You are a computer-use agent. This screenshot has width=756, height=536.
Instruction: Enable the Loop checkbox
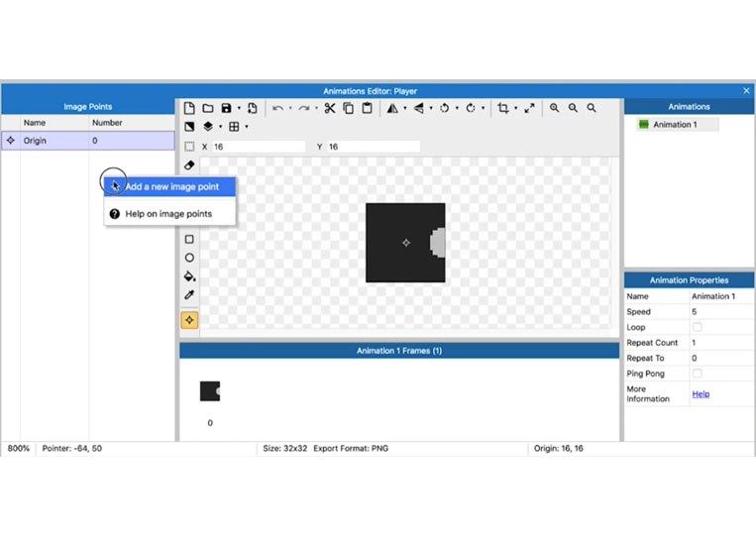(x=698, y=327)
